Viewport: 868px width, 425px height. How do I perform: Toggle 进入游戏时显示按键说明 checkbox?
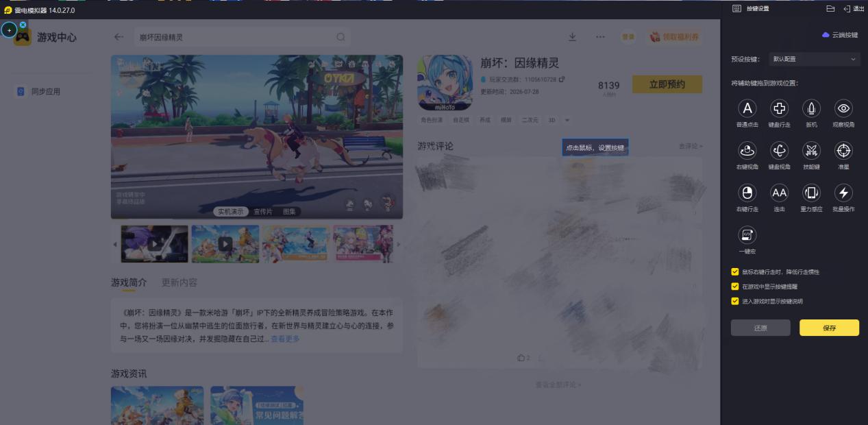(x=735, y=301)
